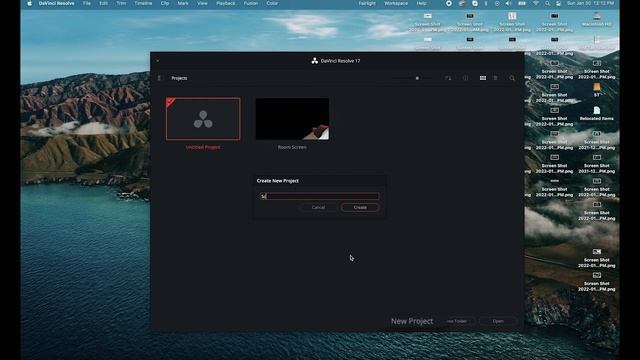
Task: Open the Apple menu
Action: tap(29, 3)
